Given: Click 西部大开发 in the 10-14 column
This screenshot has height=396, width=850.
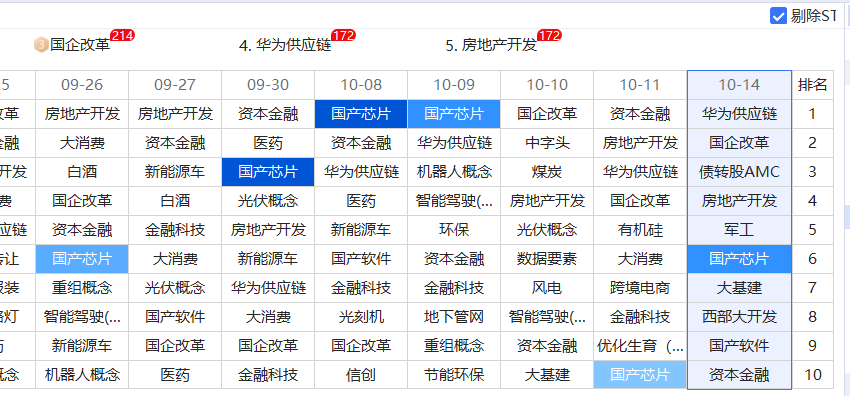Looking at the screenshot, I should [739, 317].
